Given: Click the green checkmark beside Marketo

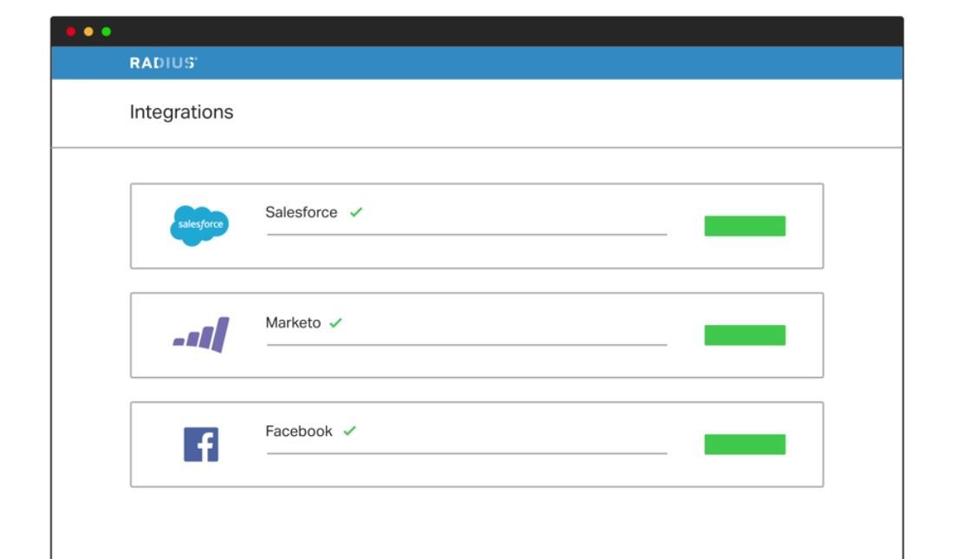Looking at the screenshot, I should click(x=335, y=323).
